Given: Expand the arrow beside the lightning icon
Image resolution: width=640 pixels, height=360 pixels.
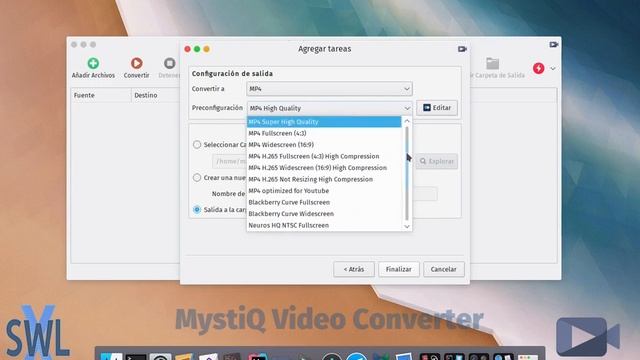Looking at the screenshot, I should pyautogui.click(x=553, y=69).
